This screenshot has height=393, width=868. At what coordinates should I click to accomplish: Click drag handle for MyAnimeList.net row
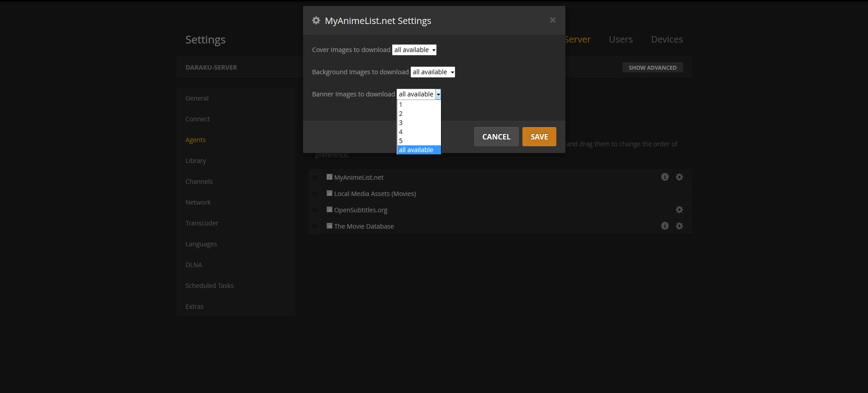pyautogui.click(x=314, y=177)
